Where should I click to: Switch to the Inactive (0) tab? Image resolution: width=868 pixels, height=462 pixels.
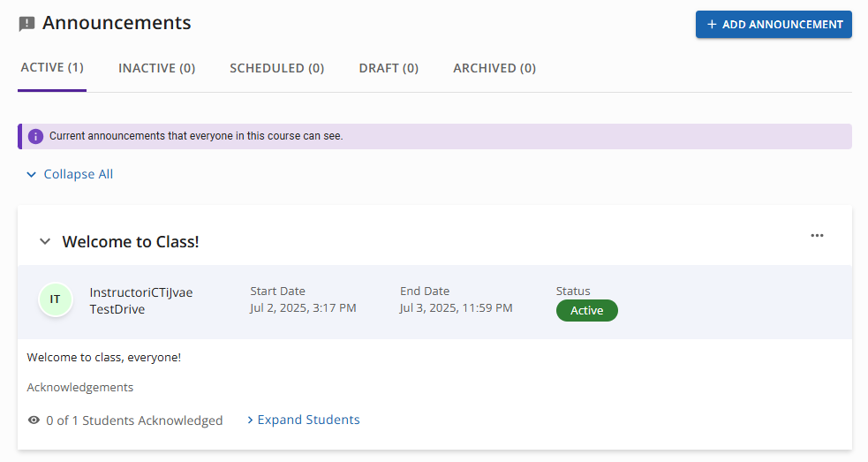tap(156, 68)
